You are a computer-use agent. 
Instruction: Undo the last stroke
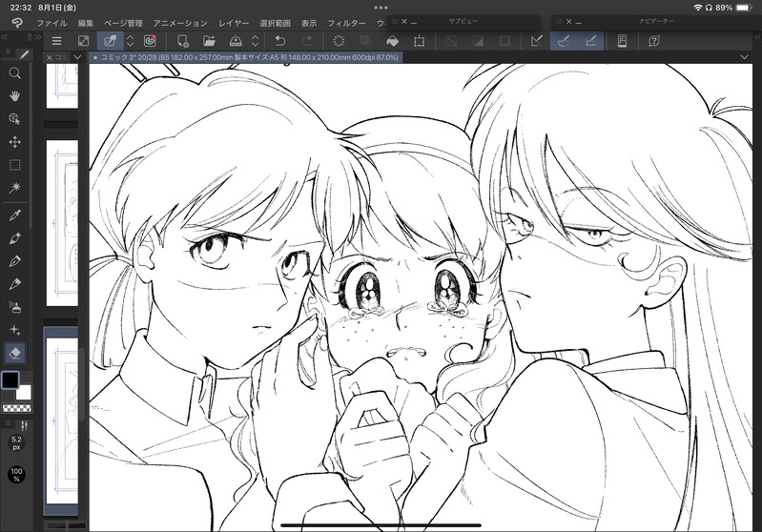[x=280, y=41]
